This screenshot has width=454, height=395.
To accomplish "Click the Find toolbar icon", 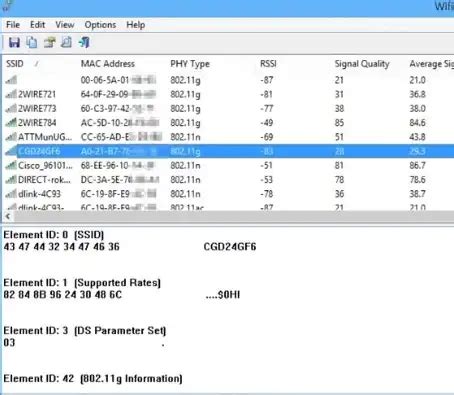I will tap(66, 42).
